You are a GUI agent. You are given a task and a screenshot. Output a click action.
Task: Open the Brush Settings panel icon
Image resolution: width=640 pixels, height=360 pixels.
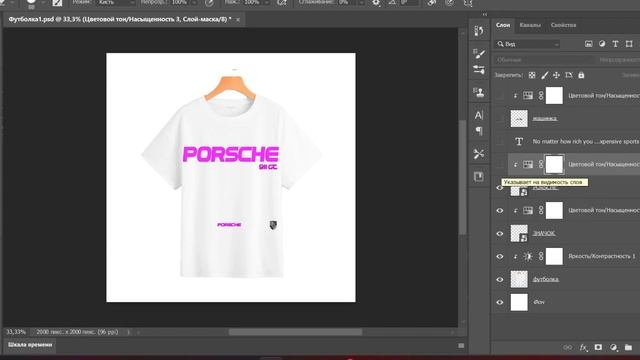coord(479,53)
